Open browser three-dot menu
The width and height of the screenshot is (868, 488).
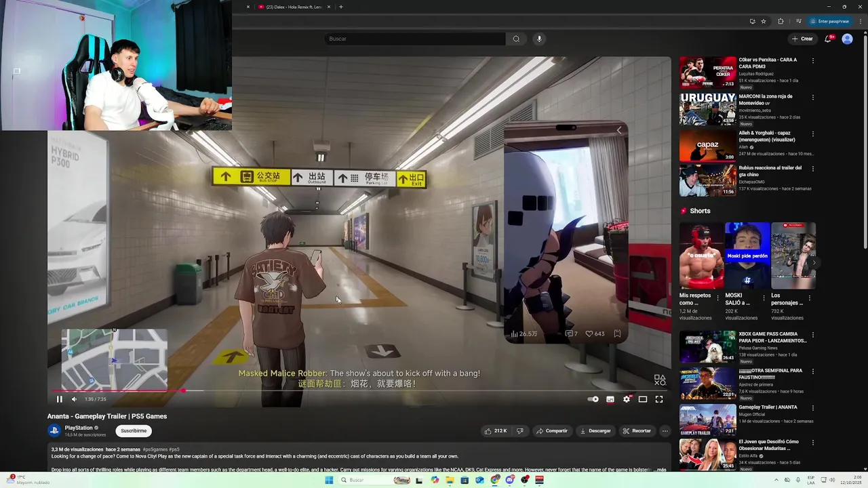tap(860, 21)
